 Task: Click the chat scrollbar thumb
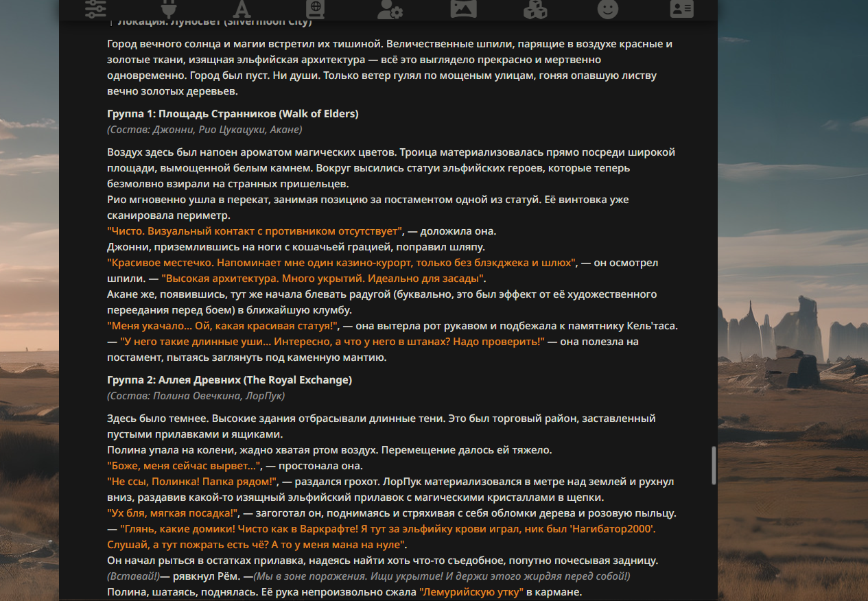click(714, 465)
